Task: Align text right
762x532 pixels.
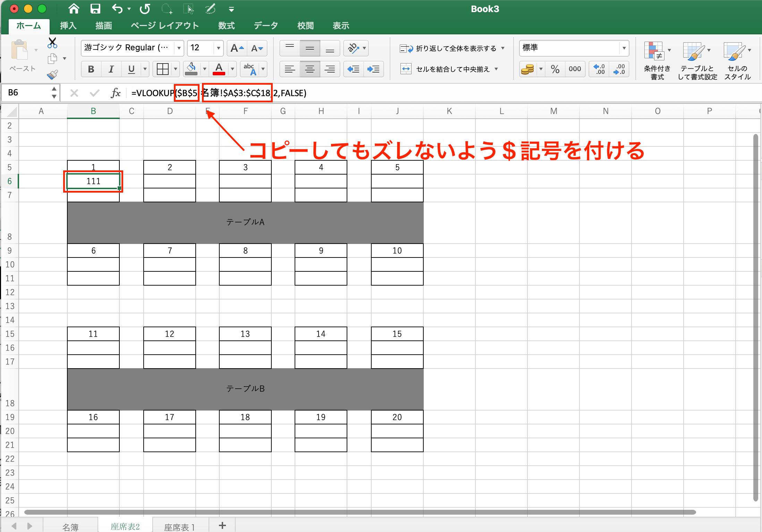Action: [x=330, y=69]
